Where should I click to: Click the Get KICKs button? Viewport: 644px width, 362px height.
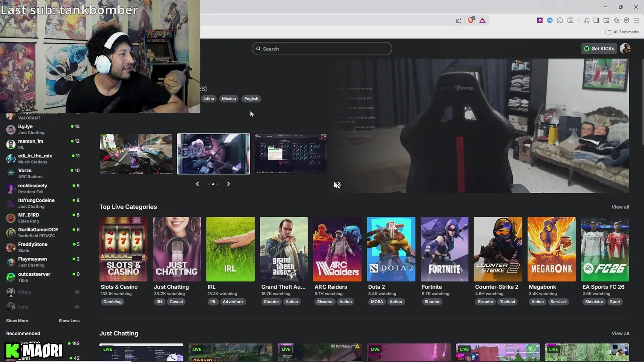point(599,49)
